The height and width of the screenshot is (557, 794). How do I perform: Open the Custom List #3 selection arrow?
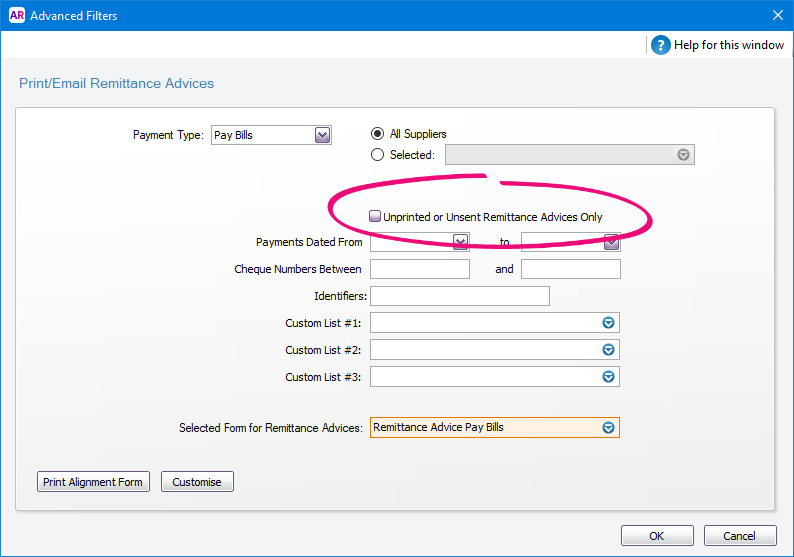tap(608, 377)
